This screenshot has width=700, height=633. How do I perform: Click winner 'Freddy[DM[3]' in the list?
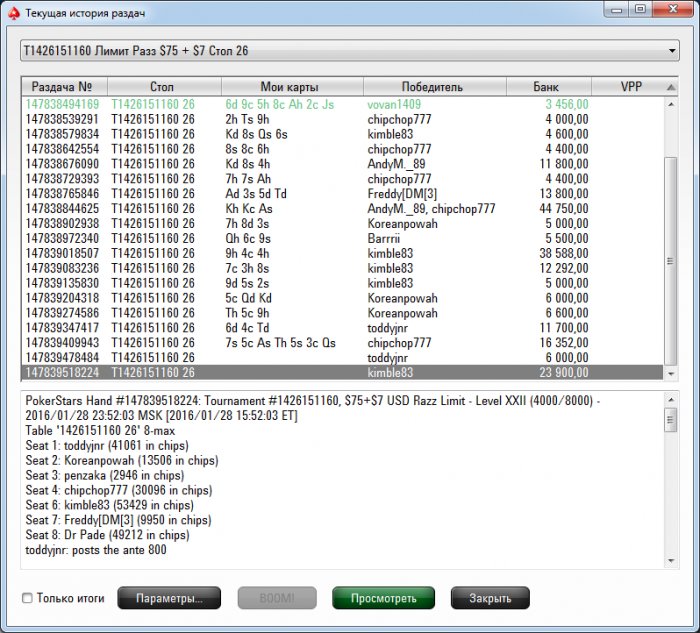pyautogui.click(x=402, y=194)
